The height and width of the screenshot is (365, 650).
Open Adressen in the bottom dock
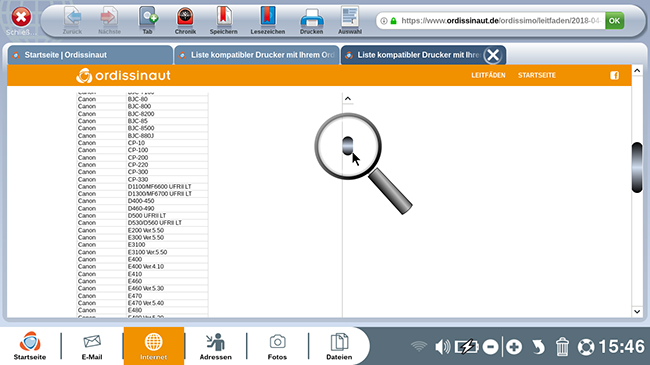(x=216, y=346)
